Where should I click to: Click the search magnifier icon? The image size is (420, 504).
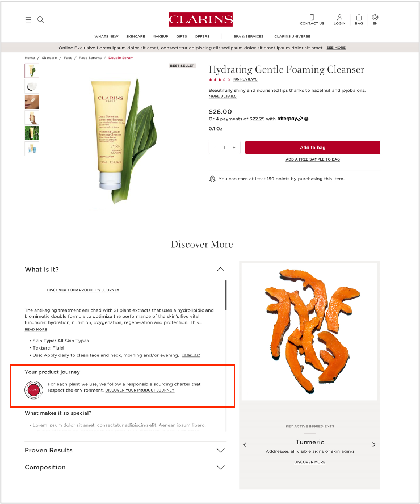pos(40,20)
